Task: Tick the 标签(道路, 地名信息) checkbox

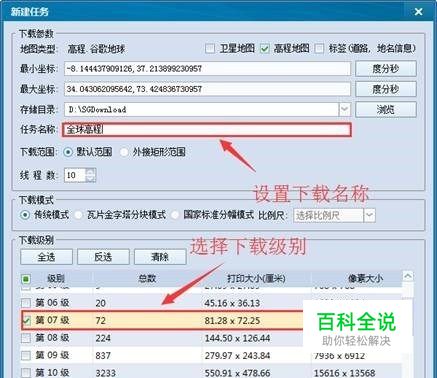Action: pos(319,49)
